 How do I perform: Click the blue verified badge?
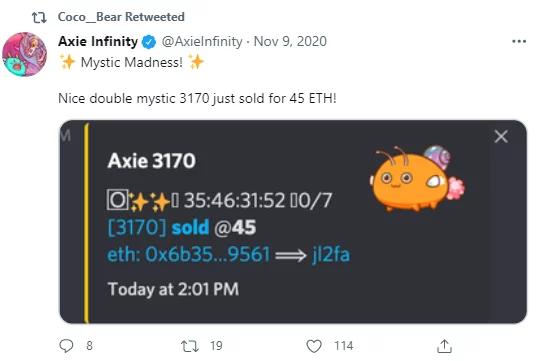(x=149, y=42)
